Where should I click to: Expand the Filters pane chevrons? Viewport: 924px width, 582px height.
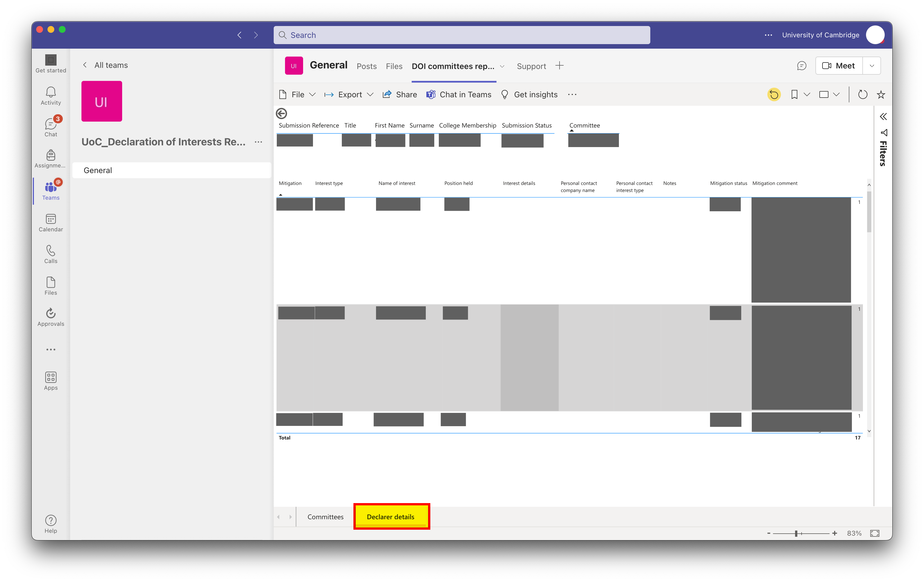tap(883, 117)
